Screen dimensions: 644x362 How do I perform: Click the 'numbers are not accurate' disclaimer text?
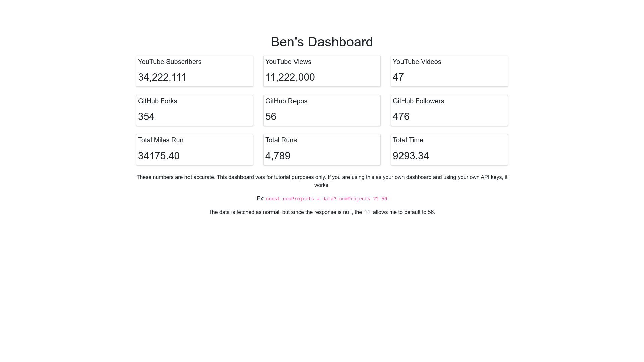(x=322, y=181)
